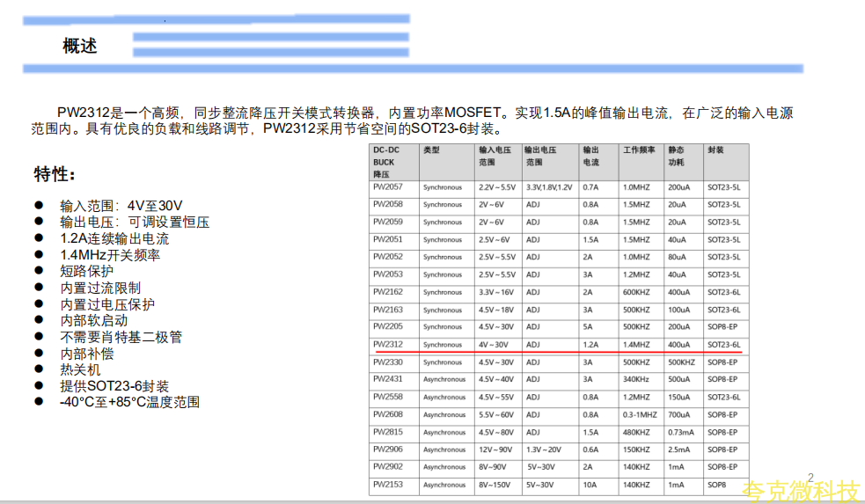Viewport: 865px width, 504px height.
Task: Select the -40°C至+85°C温度范围 line
Action: 129,402
